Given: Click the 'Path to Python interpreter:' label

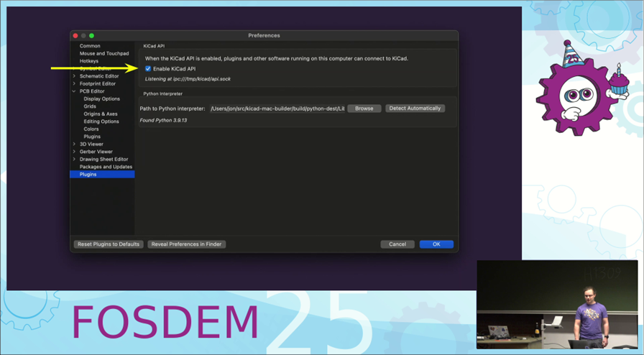Looking at the screenshot, I should 172,109.
